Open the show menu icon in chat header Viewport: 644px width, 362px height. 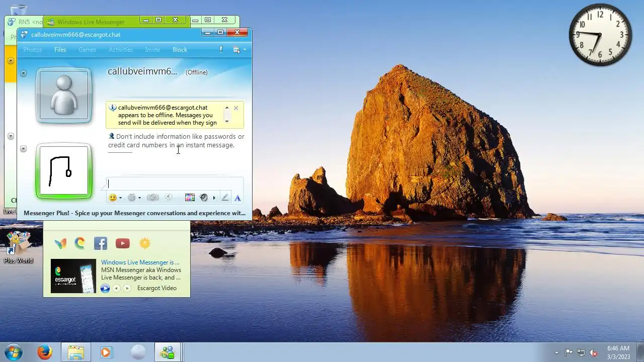[236, 49]
